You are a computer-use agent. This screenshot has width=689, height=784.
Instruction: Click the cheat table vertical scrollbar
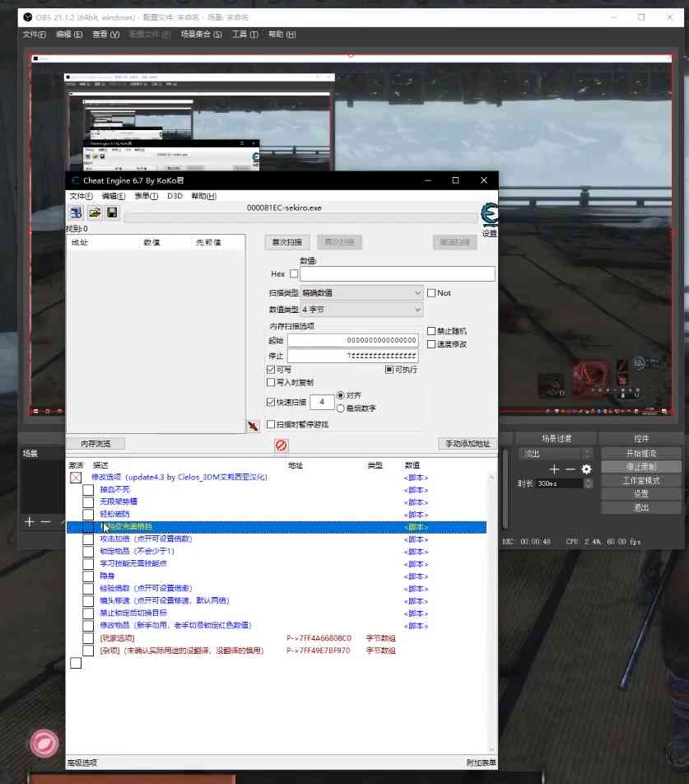(x=491, y=614)
